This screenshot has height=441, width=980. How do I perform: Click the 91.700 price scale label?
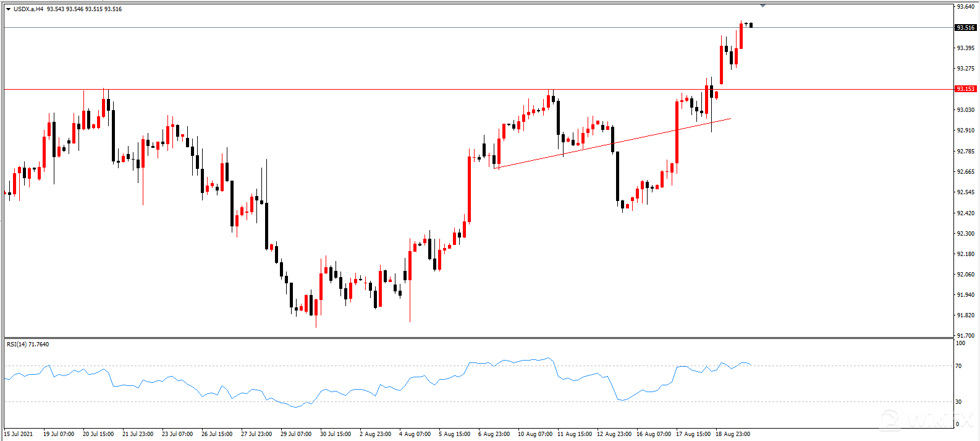(965, 335)
